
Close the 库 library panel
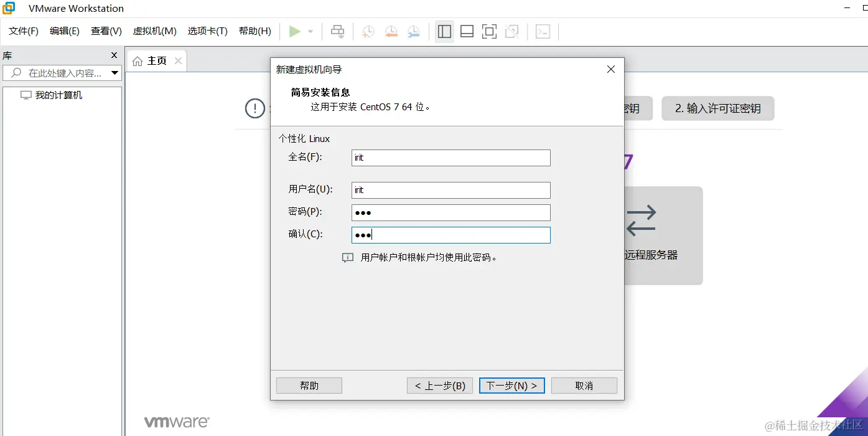[x=114, y=55]
